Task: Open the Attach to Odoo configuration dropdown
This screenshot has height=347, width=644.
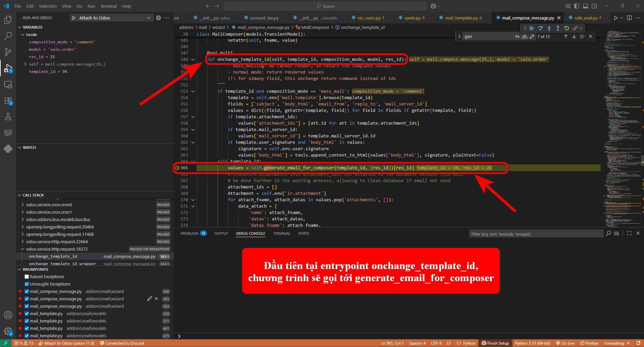Action: [148, 18]
